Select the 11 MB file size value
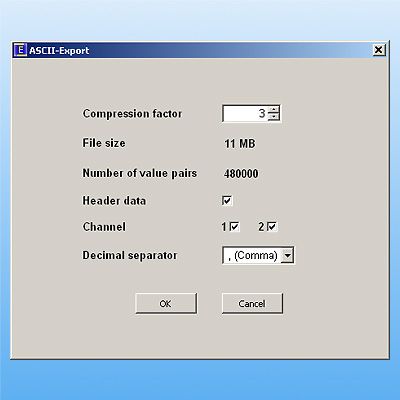 [240, 144]
